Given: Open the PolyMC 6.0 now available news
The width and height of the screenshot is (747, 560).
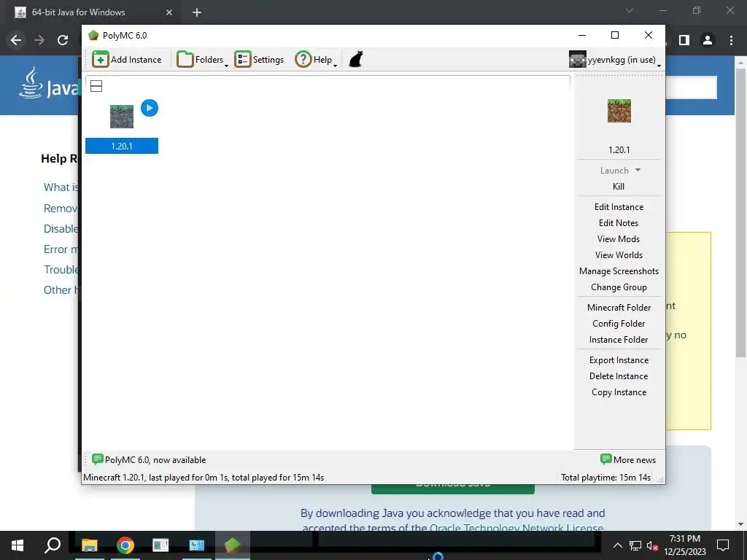Looking at the screenshot, I should [x=149, y=460].
